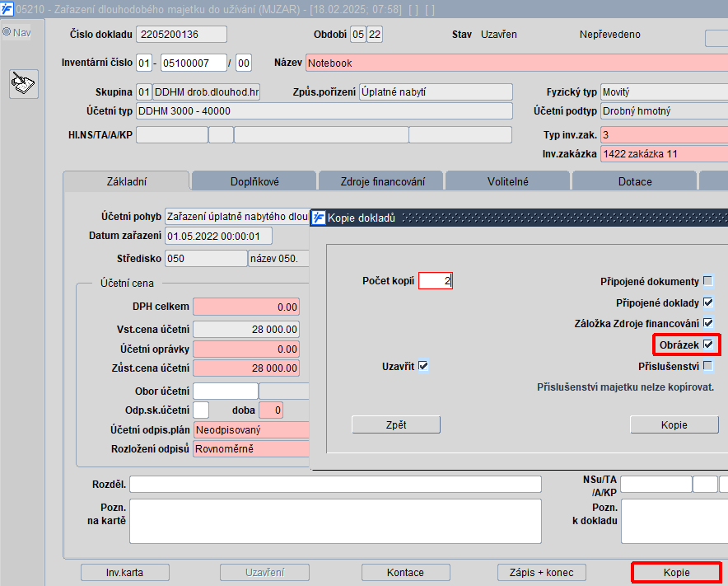Click the app logo icon in title bar

pyautogui.click(x=7, y=9)
